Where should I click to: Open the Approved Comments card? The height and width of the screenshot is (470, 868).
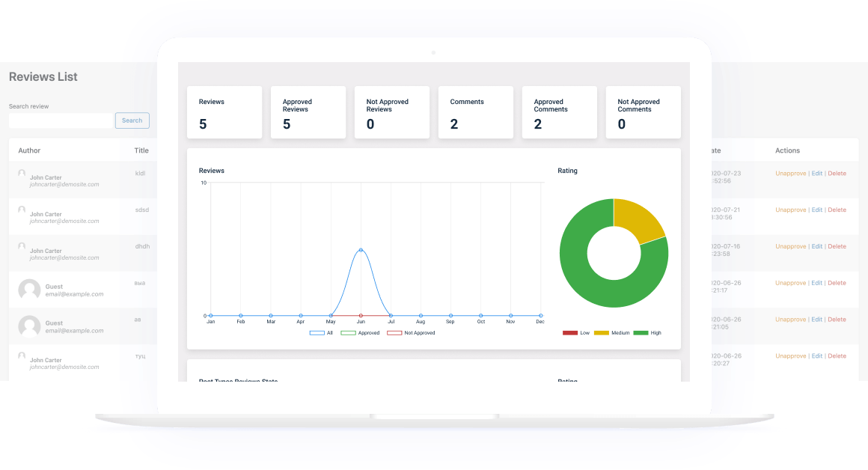coord(560,112)
